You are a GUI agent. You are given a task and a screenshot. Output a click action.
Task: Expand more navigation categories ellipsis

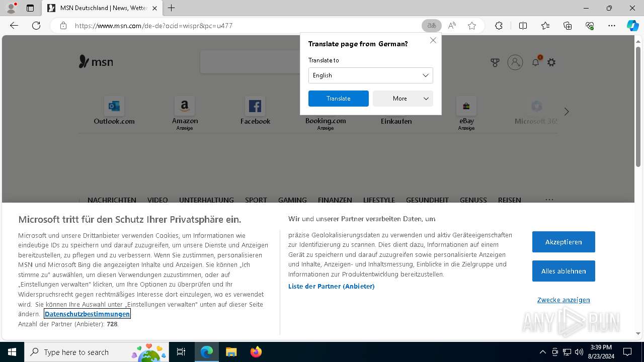coord(549,199)
